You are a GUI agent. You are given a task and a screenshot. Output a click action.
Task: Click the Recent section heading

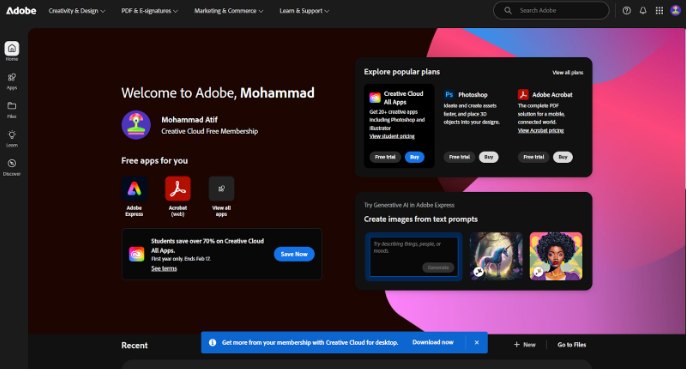[x=135, y=345]
